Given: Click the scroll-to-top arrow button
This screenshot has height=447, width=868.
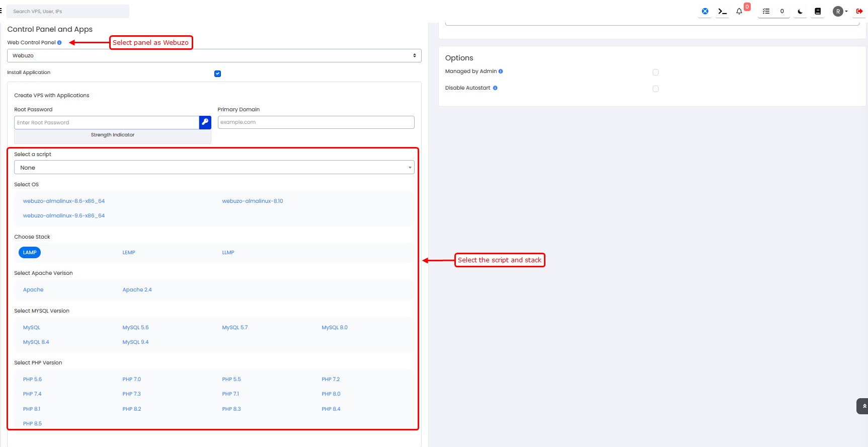Looking at the screenshot, I should (863, 406).
